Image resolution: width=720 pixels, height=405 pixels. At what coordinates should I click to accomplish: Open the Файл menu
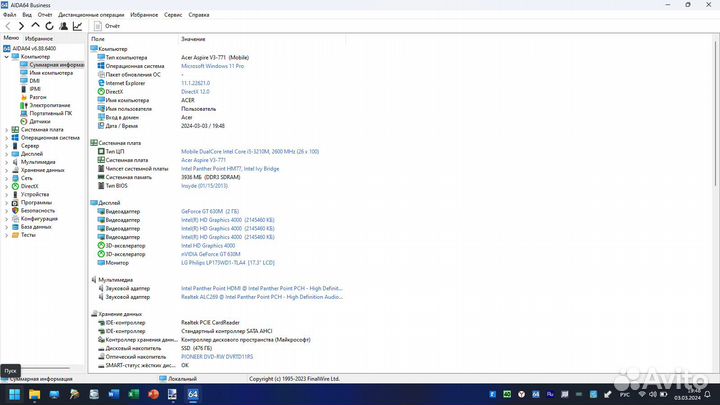point(9,15)
